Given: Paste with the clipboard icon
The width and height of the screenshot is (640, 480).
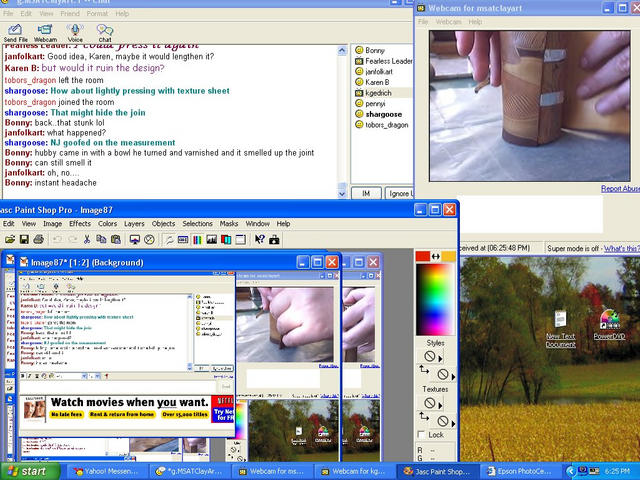Looking at the screenshot, I should [x=116, y=240].
